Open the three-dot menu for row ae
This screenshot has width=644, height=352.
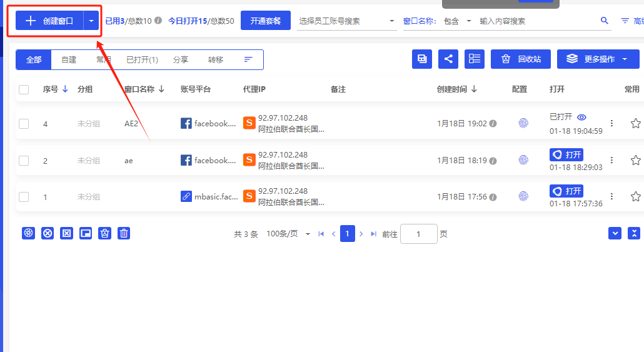pos(611,160)
